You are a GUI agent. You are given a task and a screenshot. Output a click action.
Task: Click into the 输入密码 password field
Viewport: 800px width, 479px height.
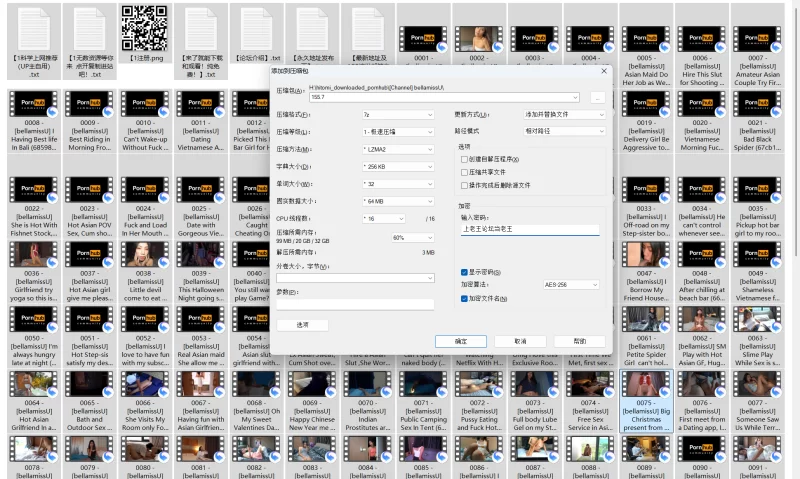point(529,229)
